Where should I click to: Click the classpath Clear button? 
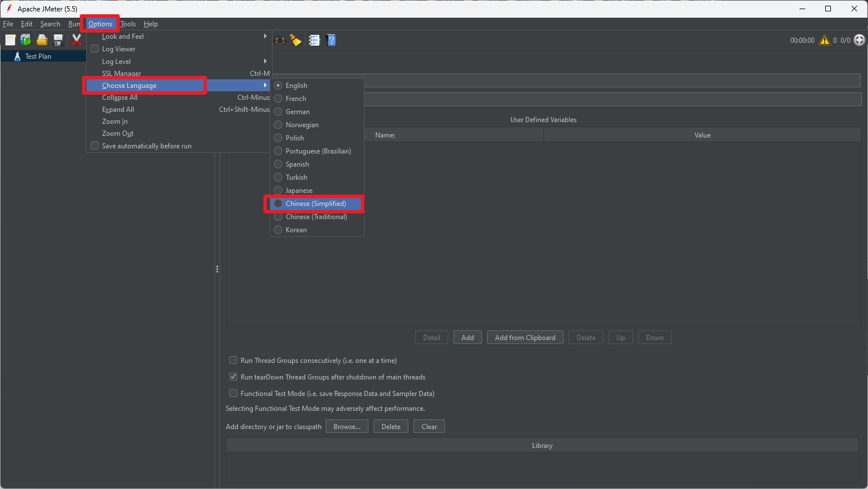point(429,427)
